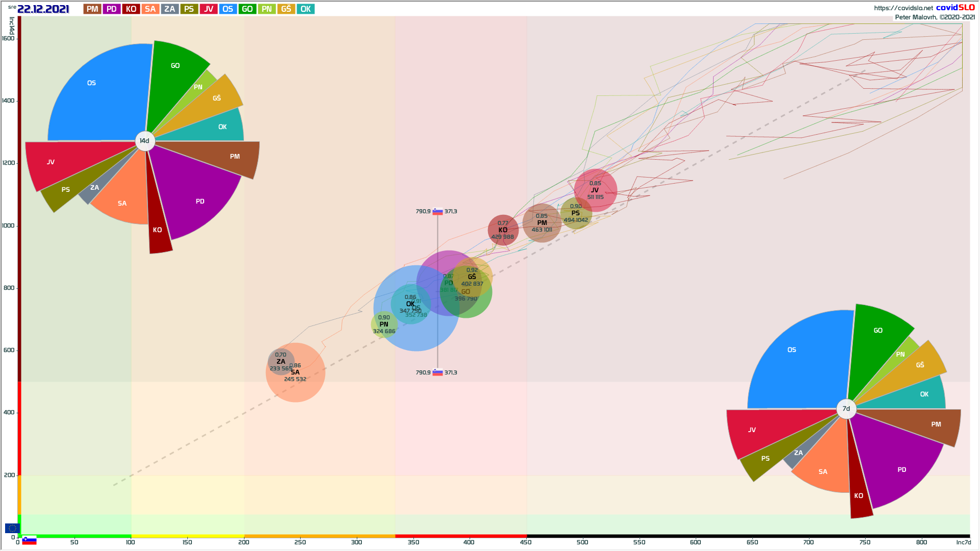980x551 pixels.
Task: Click Slovenia flag at axis origin
Action: point(30,540)
